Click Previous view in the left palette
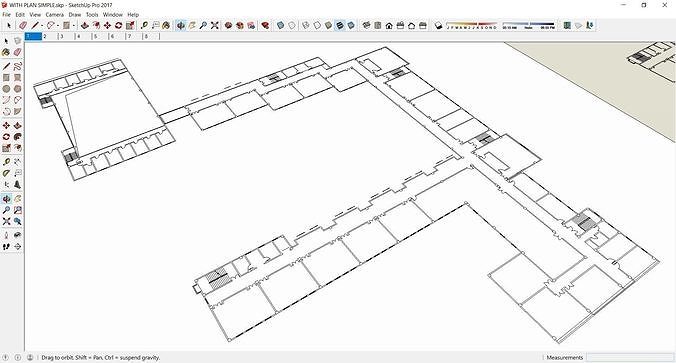Screen dimensions: 676x363 click(x=17, y=221)
